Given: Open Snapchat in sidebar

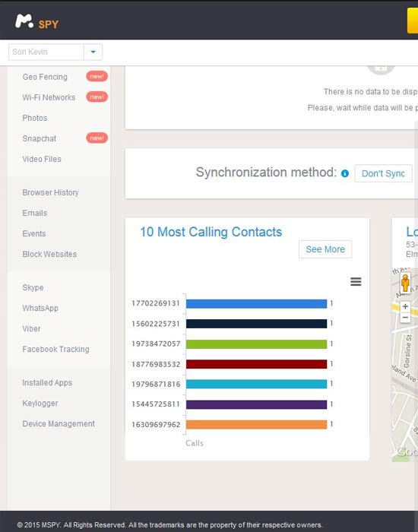Looking at the screenshot, I should point(39,138).
